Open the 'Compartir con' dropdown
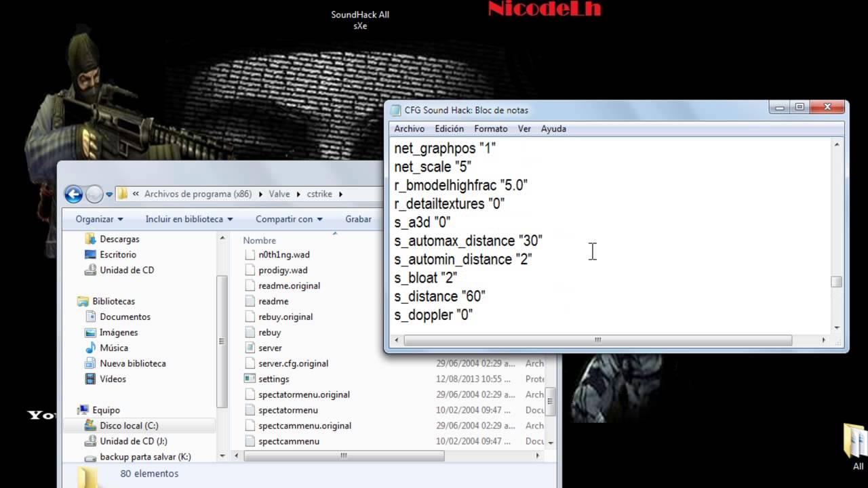Image resolution: width=868 pixels, height=488 pixels. click(x=289, y=219)
